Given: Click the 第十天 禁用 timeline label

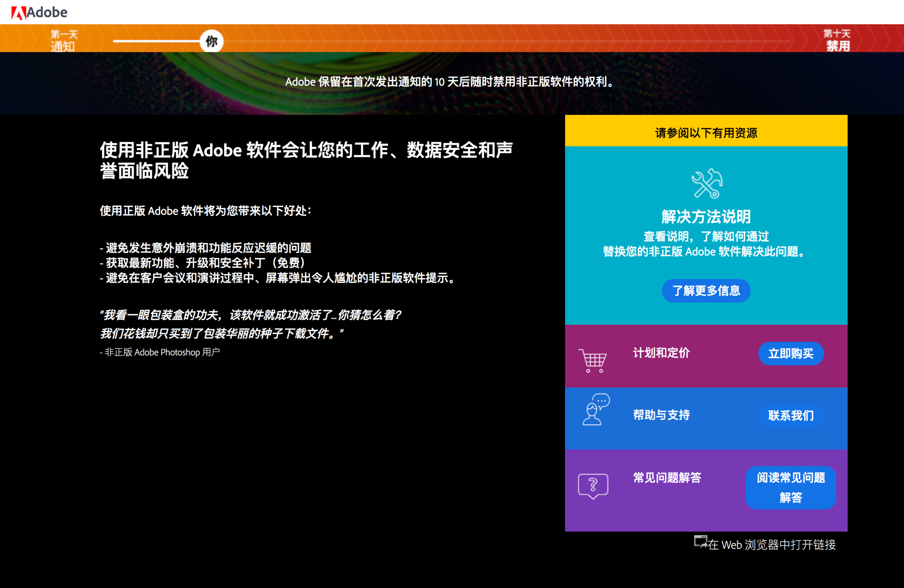Looking at the screenshot, I should [x=837, y=40].
